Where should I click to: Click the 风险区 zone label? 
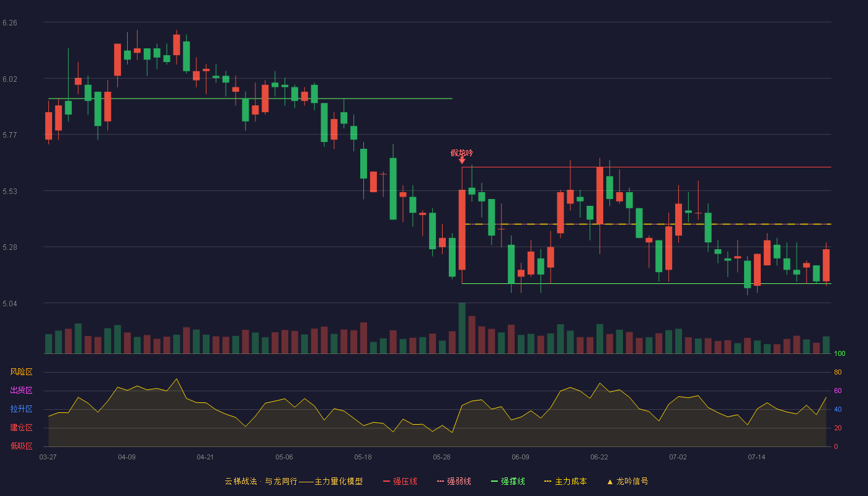21,372
